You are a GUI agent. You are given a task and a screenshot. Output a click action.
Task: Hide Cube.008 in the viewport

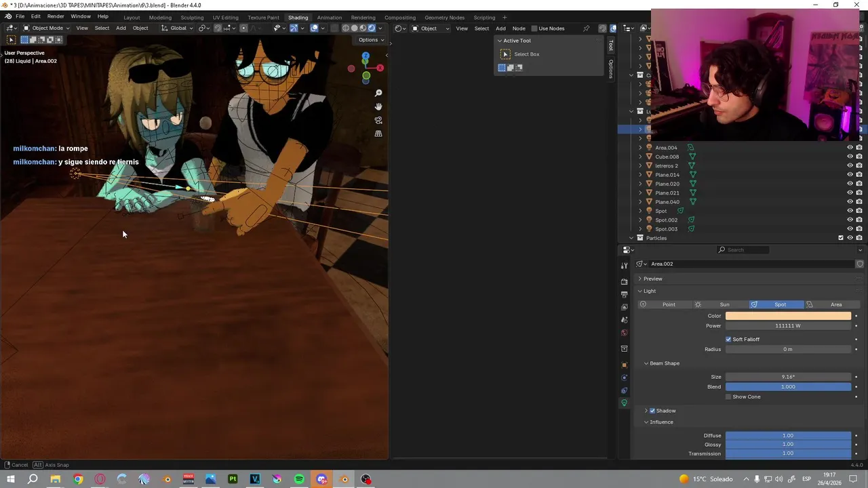[850, 157]
